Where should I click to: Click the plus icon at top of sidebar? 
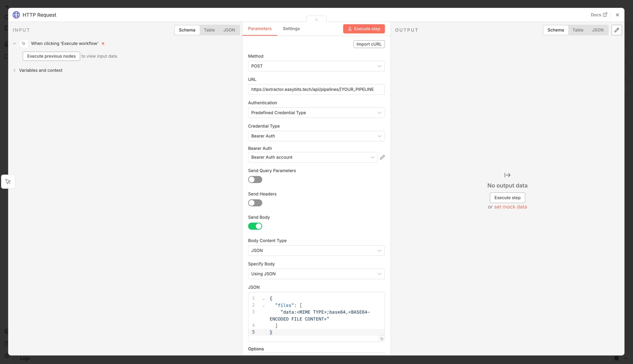click(x=6, y=6)
